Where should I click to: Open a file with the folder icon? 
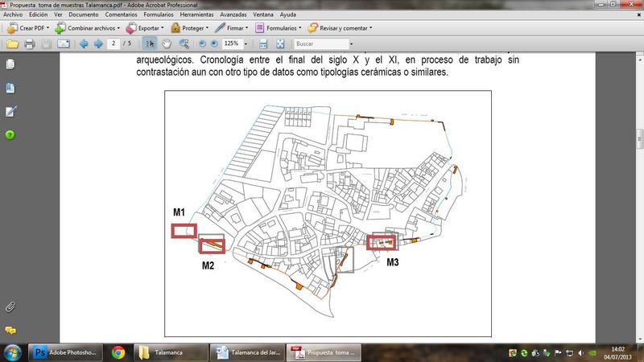click(x=12, y=43)
